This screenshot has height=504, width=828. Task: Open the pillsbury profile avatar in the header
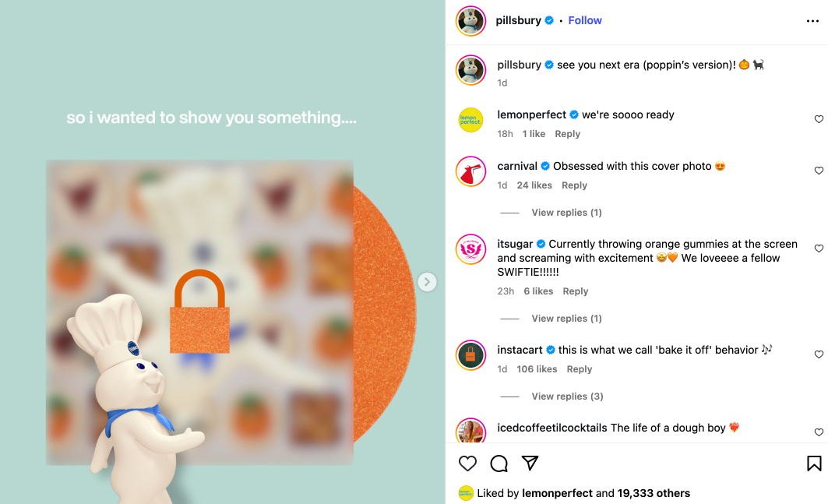tap(470, 21)
